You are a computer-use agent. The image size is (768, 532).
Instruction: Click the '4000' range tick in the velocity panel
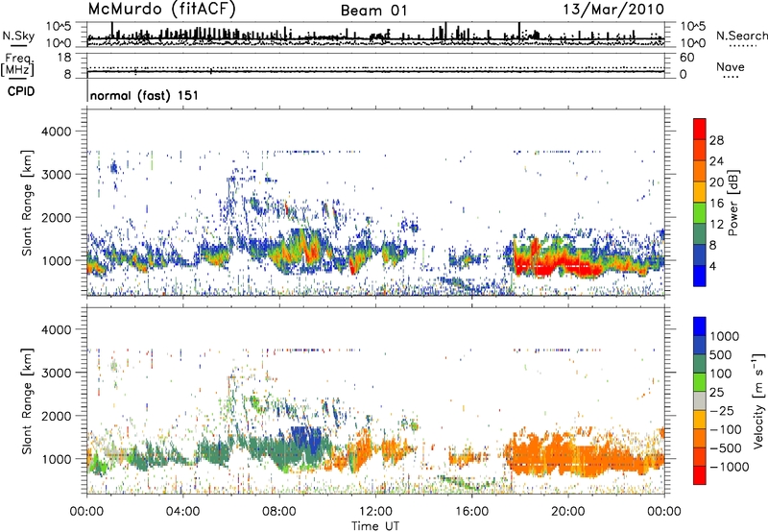57,329
